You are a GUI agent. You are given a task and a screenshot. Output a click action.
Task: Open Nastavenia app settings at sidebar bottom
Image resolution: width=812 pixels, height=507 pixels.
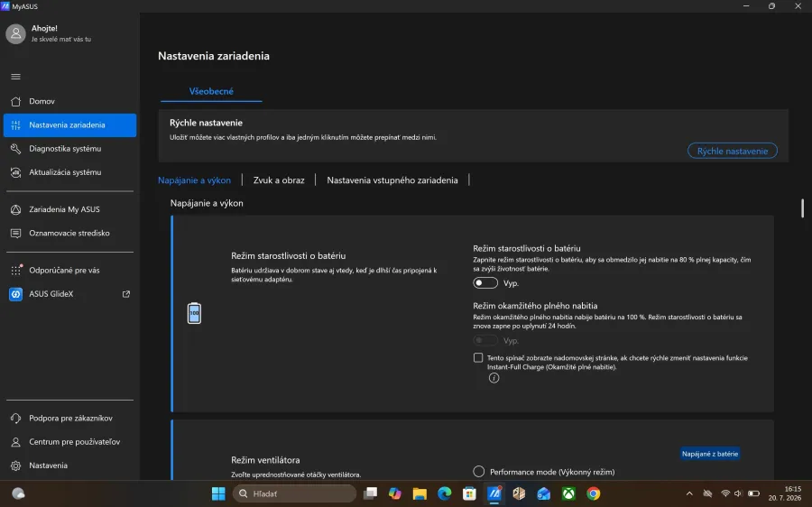tap(69, 466)
